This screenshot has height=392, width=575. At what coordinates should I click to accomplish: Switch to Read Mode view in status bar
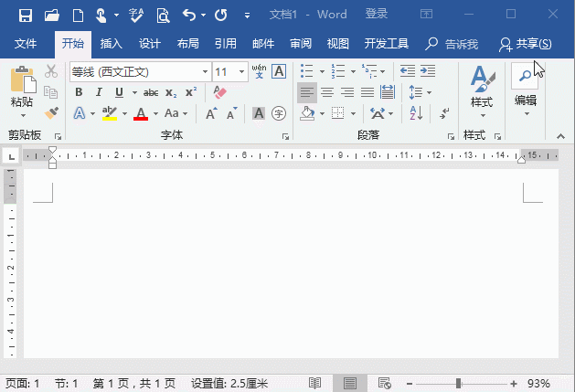[x=314, y=383]
